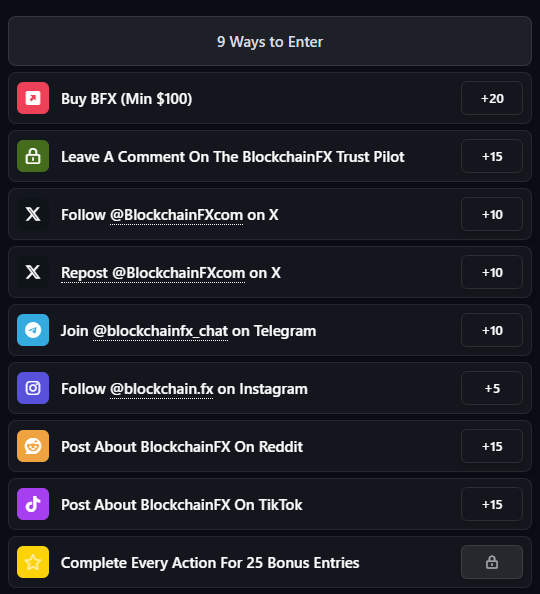The image size is (540, 594).
Task: Click the red Buy BFX arrow icon
Action: click(x=33, y=98)
